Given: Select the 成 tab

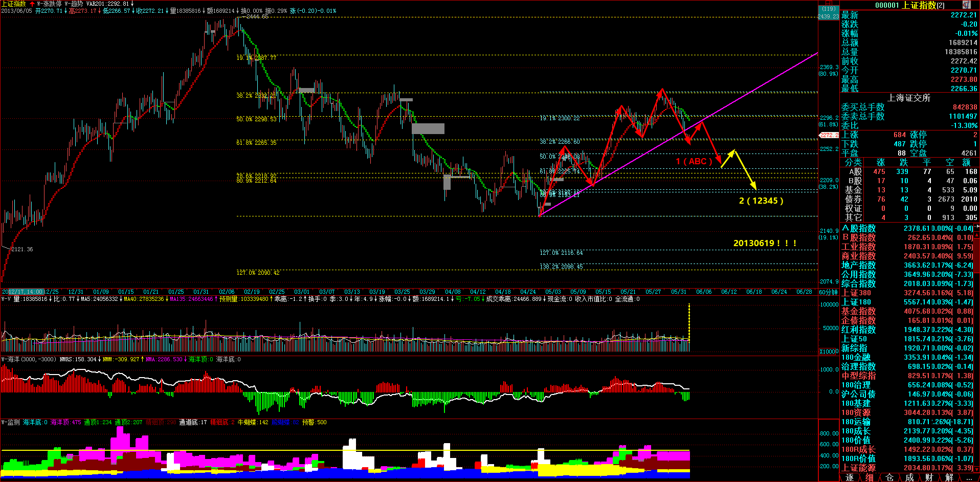Looking at the screenshot, I should tap(909, 477).
